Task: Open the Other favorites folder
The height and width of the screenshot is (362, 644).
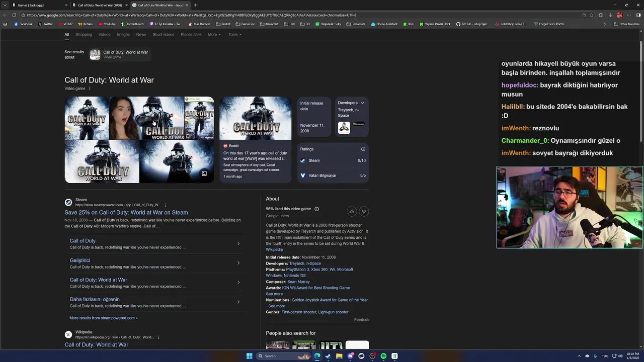Action: pos(626,24)
